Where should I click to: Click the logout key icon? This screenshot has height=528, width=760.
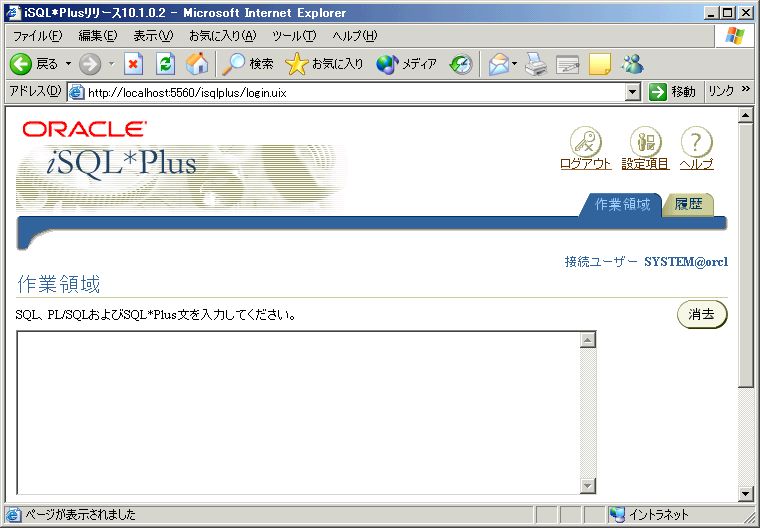click(586, 142)
